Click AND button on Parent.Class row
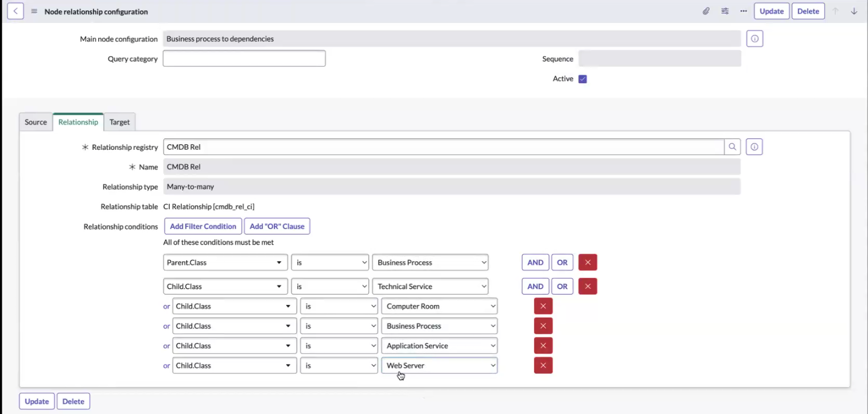The height and width of the screenshot is (414, 868). coord(535,262)
